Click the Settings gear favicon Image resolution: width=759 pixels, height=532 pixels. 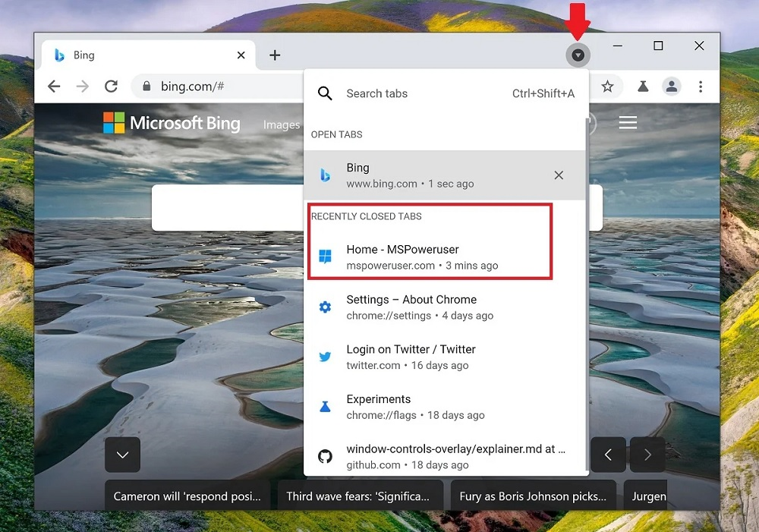[326, 307]
